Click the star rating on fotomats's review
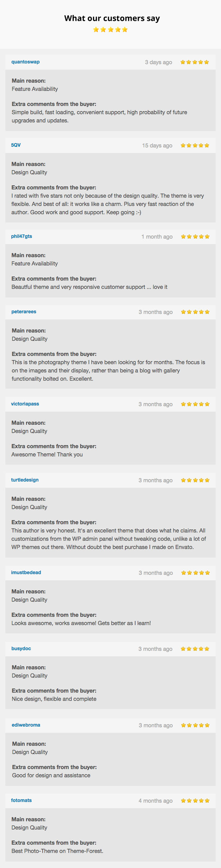The height and width of the screenshot is (868, 221). (x=195, y=801)
